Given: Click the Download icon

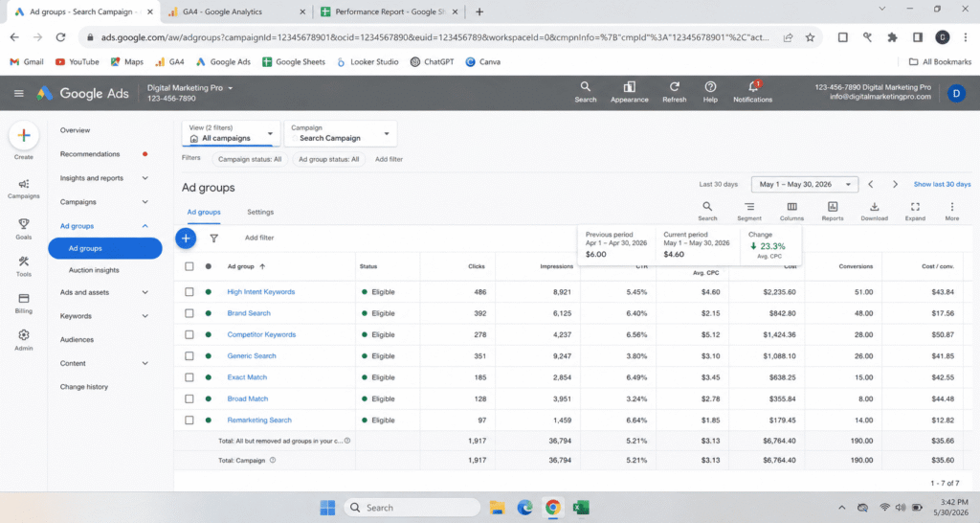Looking at the screenshot, I should pyautogui.click(x=875, y=207).
